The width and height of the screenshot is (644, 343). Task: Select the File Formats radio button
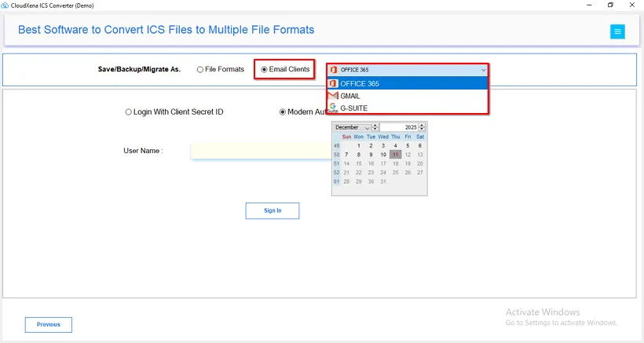(x=200, y=69)
